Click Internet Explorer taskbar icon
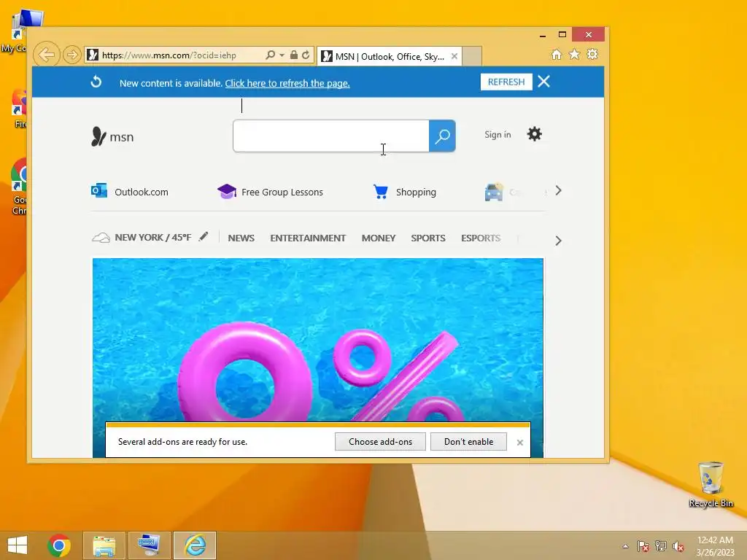Screen dimensions: 747x560 click(195, 545)
